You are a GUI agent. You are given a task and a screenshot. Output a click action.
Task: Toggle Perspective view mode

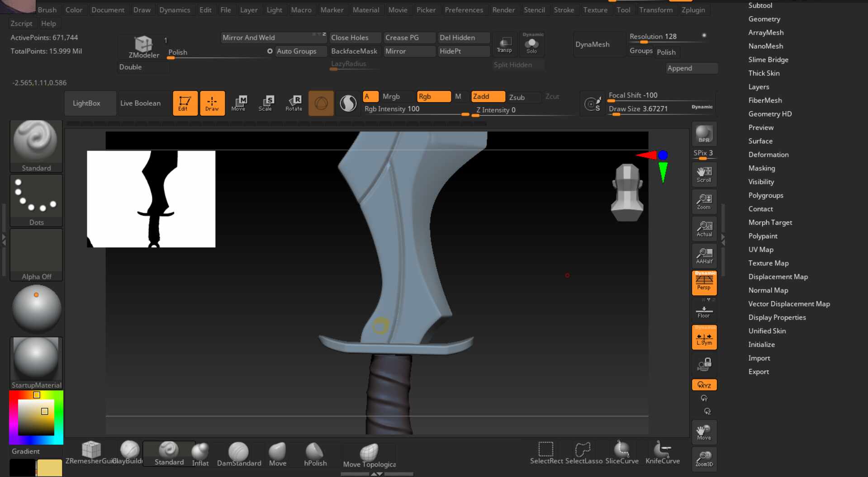(x=704, y=283)
